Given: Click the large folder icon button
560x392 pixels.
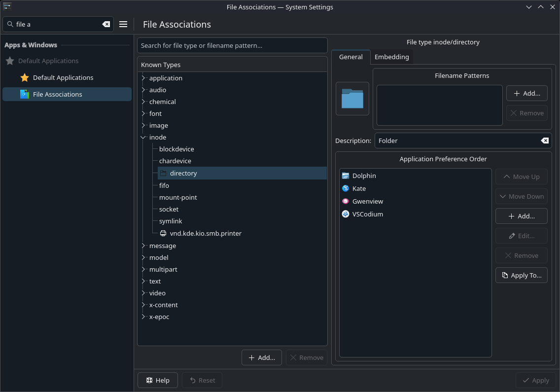Looking at the screenshot, I should click(352, 99).
